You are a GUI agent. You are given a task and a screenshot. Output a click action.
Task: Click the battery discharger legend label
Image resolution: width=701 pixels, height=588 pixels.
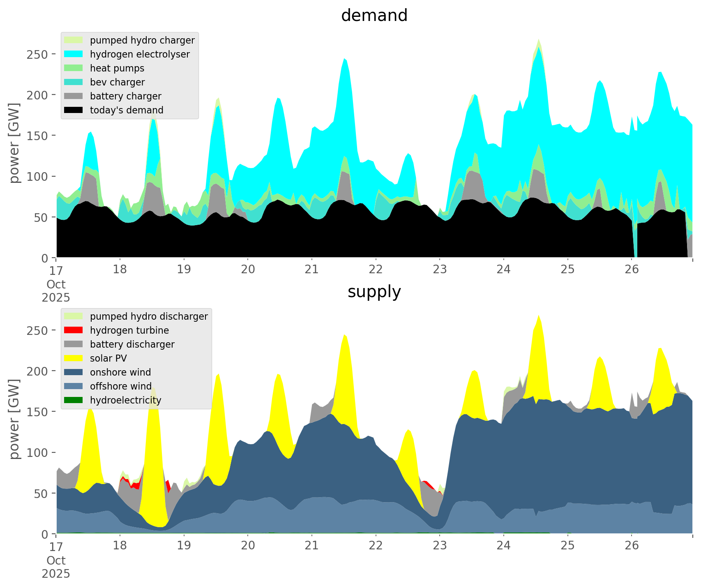[x=132, y=344]
